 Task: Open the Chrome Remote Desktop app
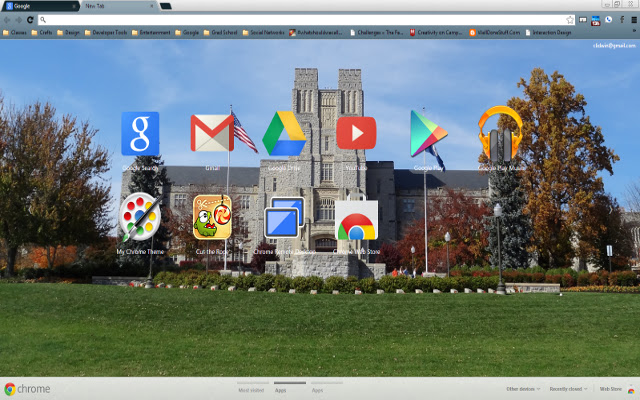pyautogui.click(x=284, y=218)
